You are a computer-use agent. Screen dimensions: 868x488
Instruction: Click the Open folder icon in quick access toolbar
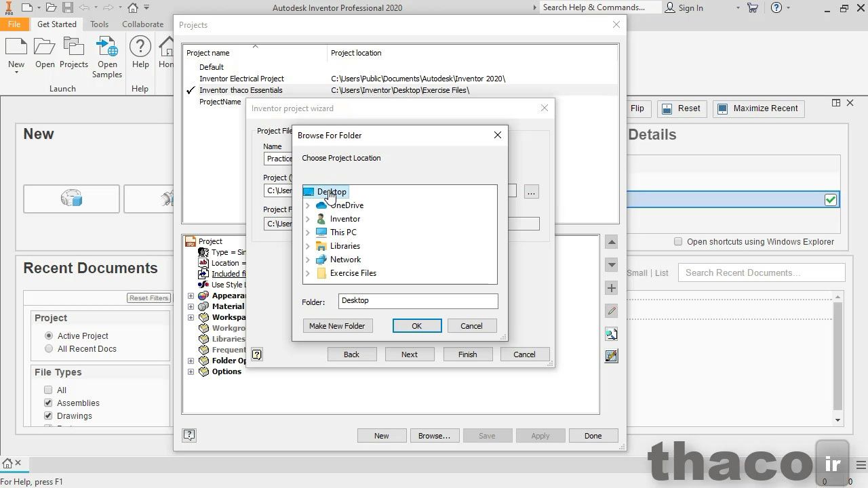click(52, 8)
